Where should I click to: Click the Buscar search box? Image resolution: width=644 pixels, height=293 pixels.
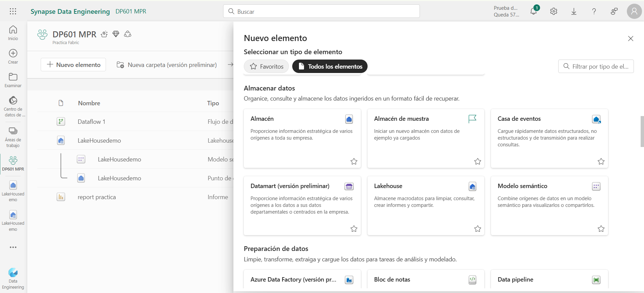321,11
